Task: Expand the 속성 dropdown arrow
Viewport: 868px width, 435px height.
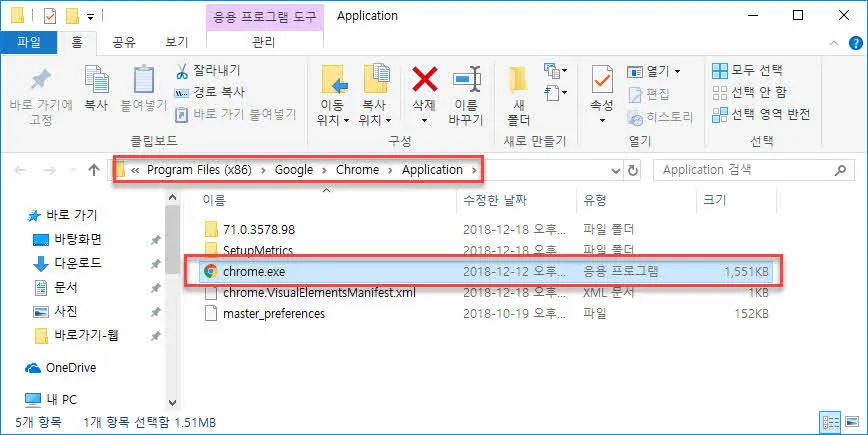Action: tap(602, 120)
